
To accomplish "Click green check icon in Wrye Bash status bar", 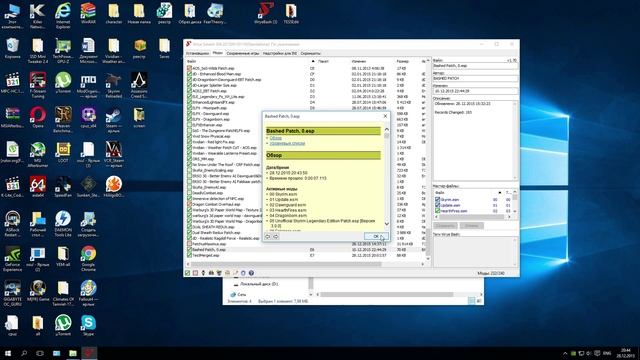I will (187, 273).
